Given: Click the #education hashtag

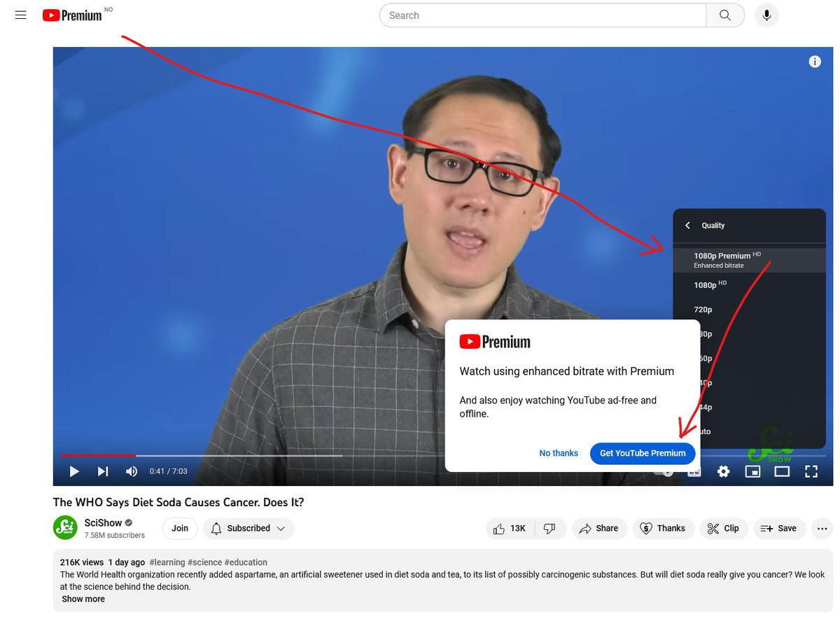Looking at the screenshot, I should coord(246,562).
